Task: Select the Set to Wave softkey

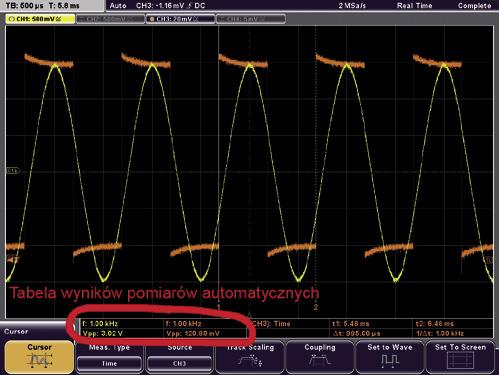Action: point(390,357)
